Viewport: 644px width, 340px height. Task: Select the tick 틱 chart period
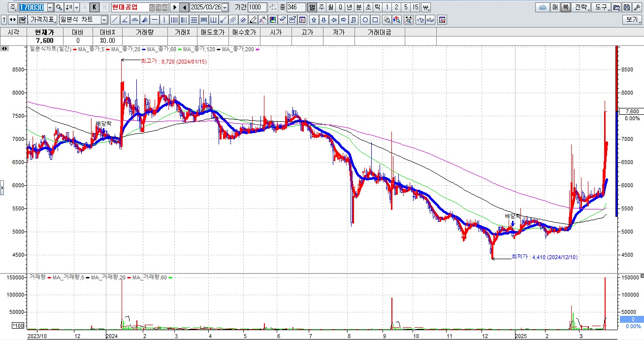point(377,7)
